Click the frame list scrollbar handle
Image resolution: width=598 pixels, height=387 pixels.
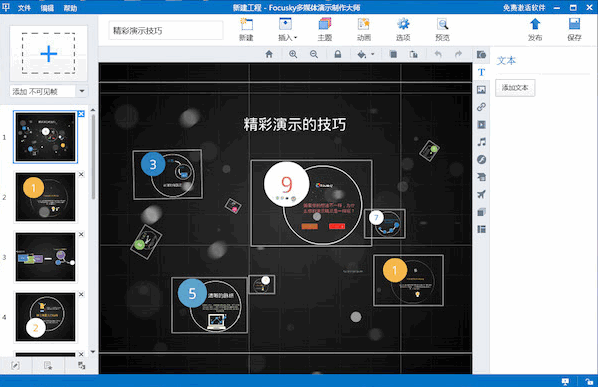93,156
